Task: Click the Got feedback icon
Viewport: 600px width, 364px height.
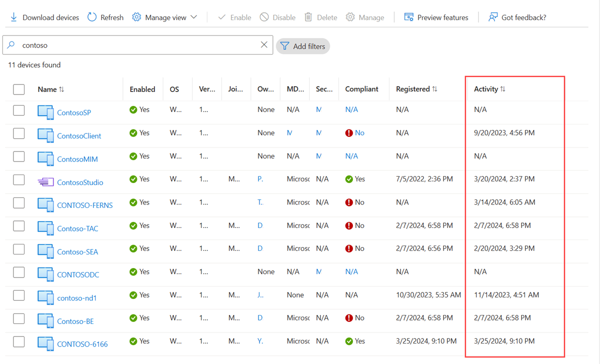Action: (x=492, y=16)
